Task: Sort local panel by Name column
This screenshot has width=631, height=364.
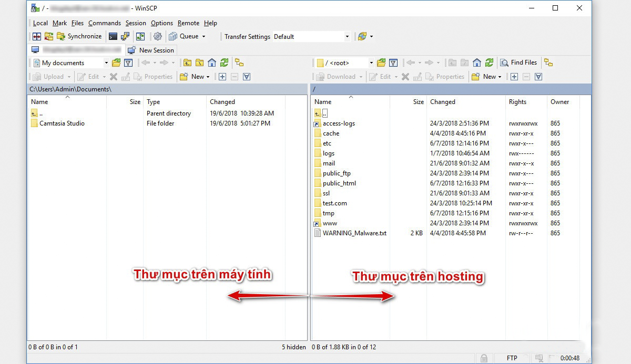Action: (x=67, y=102)
